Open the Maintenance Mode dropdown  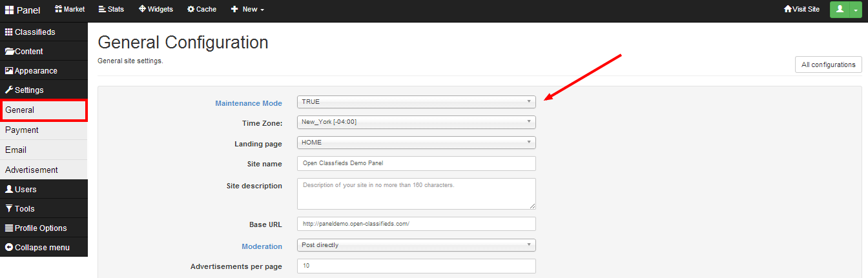point(416,102)
